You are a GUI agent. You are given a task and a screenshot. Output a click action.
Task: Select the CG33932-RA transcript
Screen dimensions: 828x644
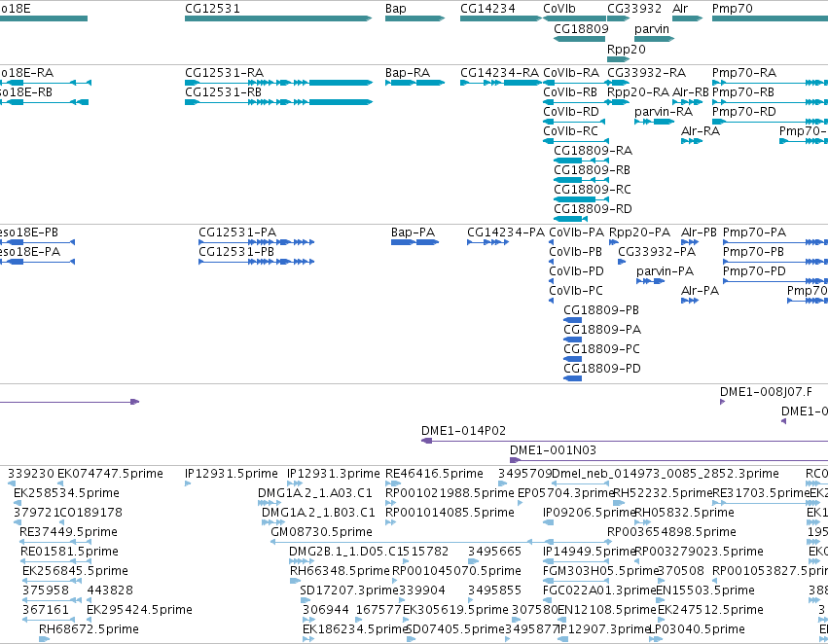(x=619, y=83)
